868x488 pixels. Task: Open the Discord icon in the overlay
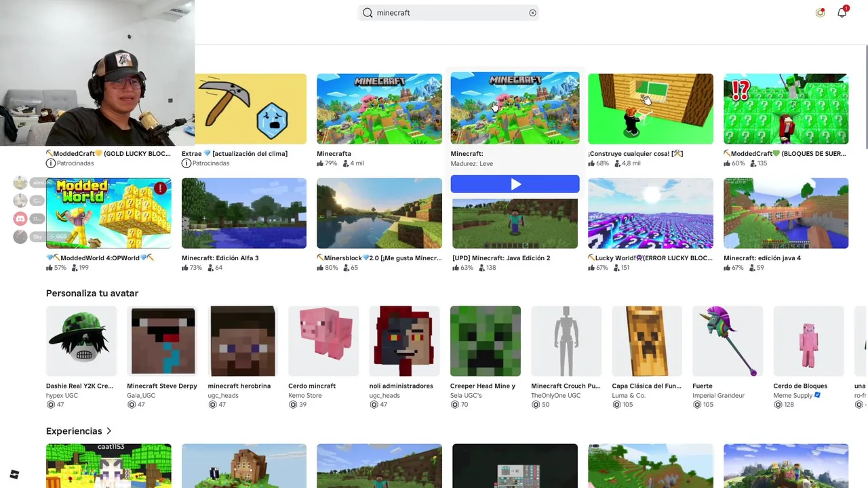20,218
